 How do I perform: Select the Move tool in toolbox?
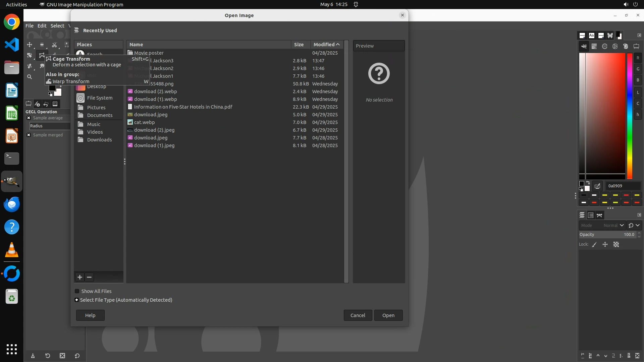[30, 45]
